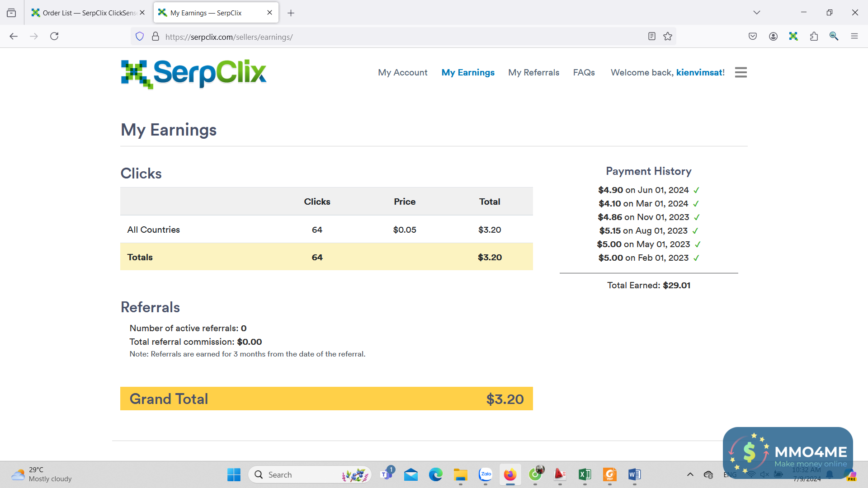Go to the My Account page

402,72
